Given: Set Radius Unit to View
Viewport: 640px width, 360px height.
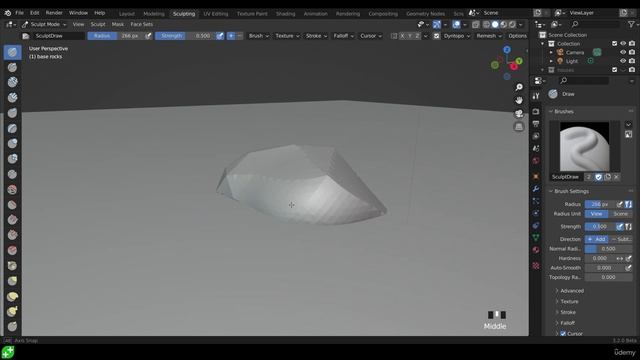Looking at the screenshot, I should (596, 214).
